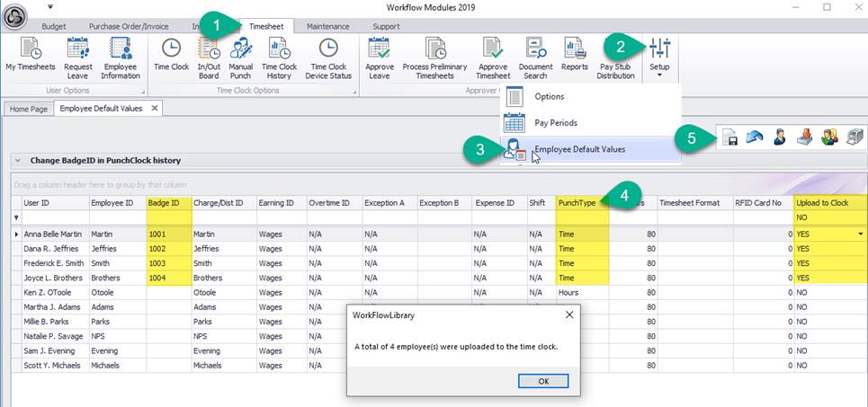Image resolution: width=868 pixels, height=407 pixels.
Task: Click the save icon in the grid toolbar
Action: 729,137
